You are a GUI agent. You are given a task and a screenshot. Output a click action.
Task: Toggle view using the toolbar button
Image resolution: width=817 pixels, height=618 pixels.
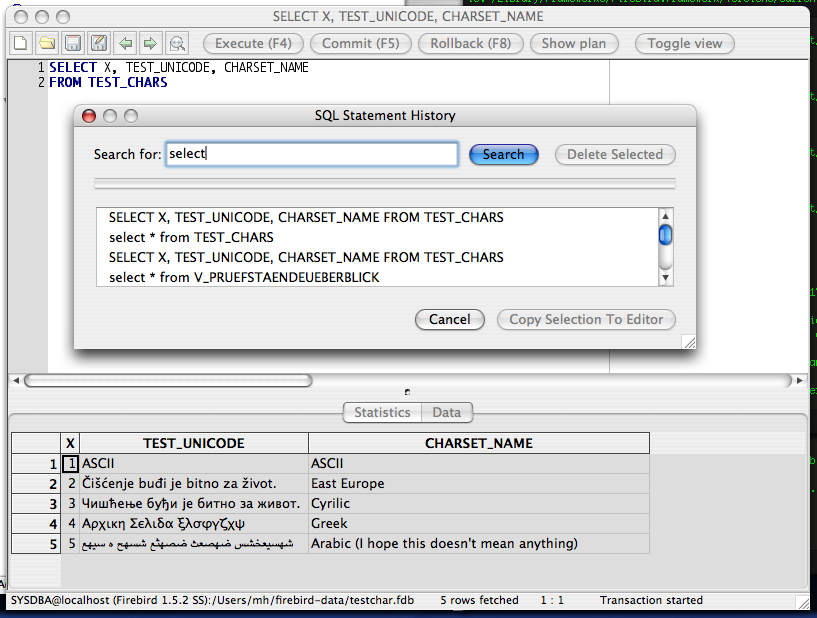point(685,44)
